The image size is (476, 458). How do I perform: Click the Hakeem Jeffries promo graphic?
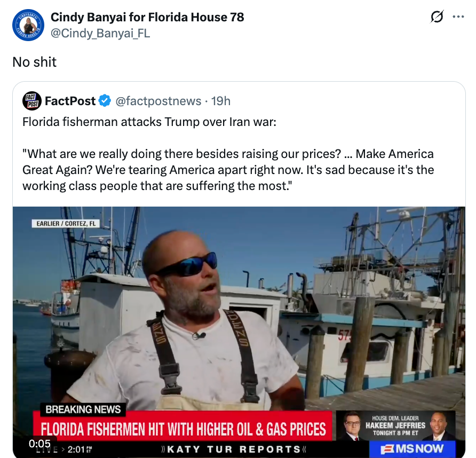pyautogui.click(x=395, y=425)
